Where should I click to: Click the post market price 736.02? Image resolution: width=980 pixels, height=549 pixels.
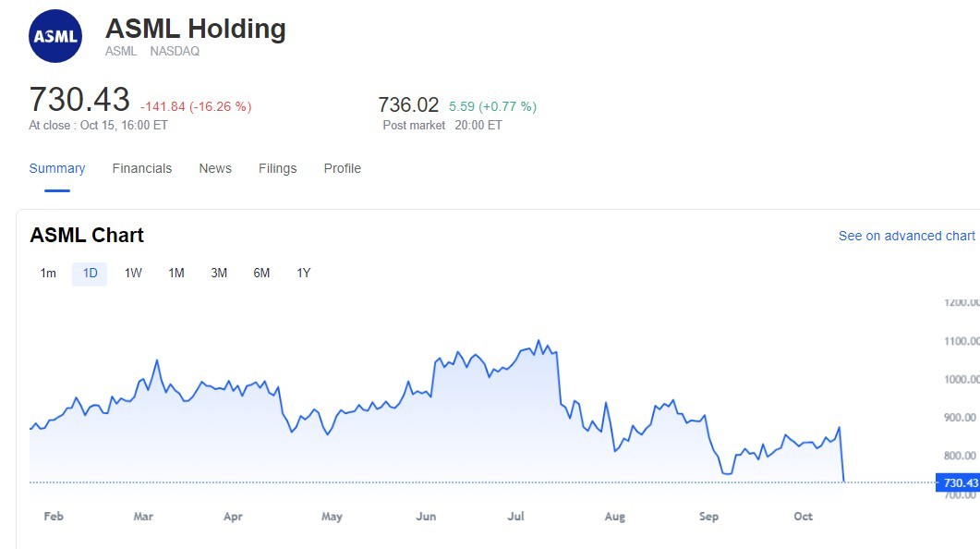pyautogui.click(x=408, y=105)
